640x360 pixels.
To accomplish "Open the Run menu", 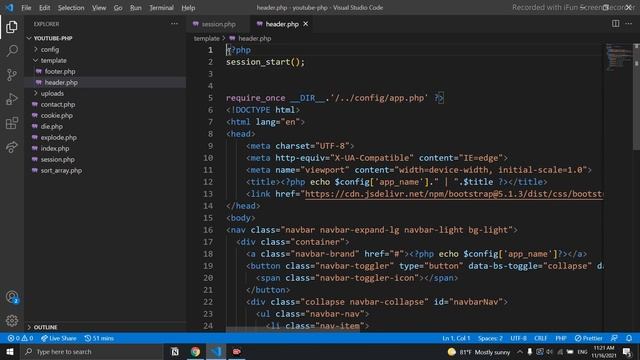I will (136, 8).
